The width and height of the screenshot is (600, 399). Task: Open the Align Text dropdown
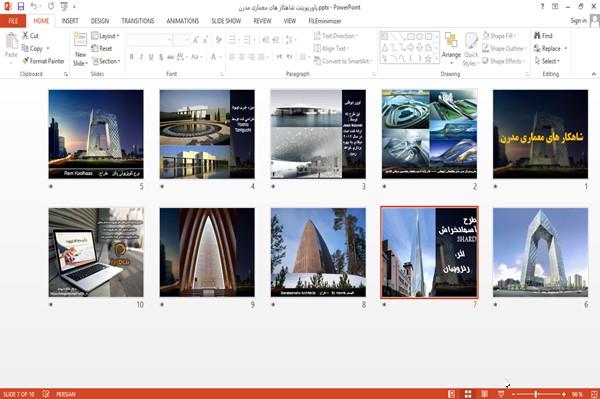tap(331, 48)
